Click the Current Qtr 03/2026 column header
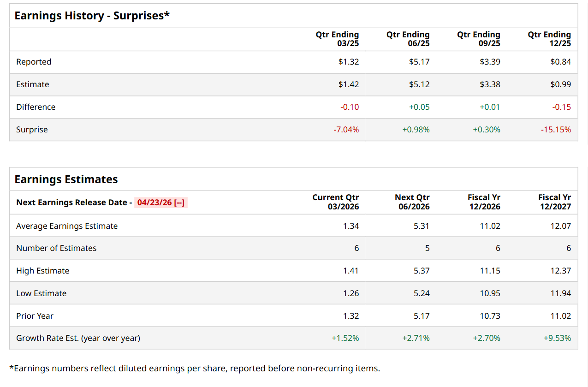588x387 pixels. coord(335,202)
